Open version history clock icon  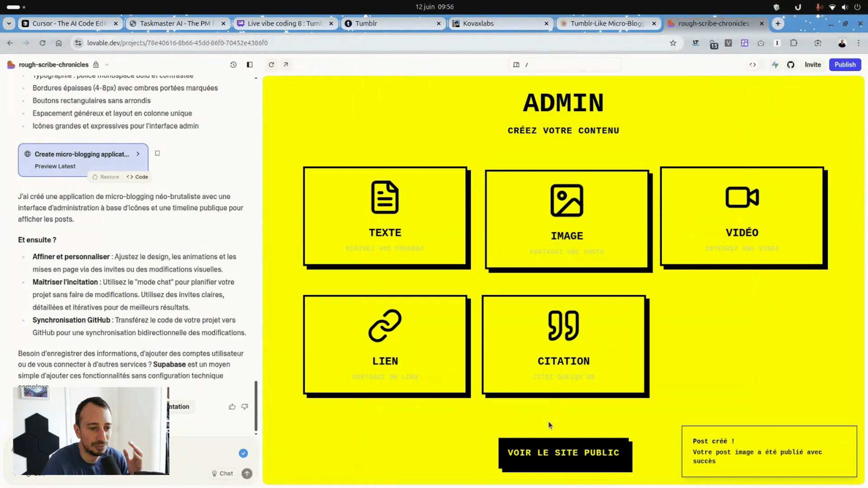click(x=233, y=65)
